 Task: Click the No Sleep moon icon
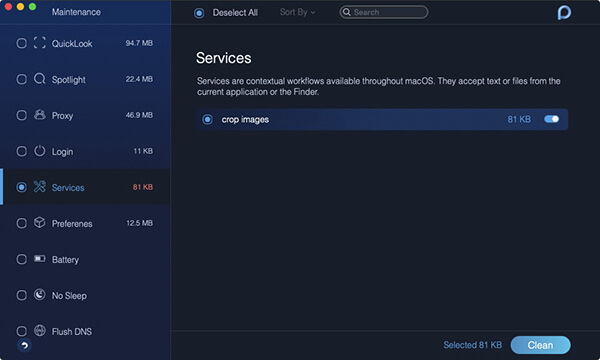tap(39, 295)
